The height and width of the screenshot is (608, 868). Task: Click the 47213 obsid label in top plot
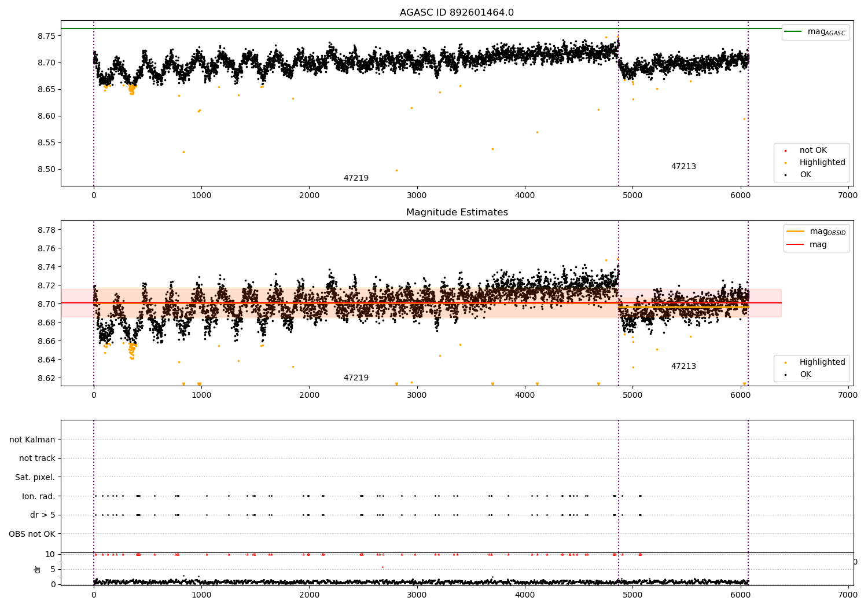[x=683, y=167]
